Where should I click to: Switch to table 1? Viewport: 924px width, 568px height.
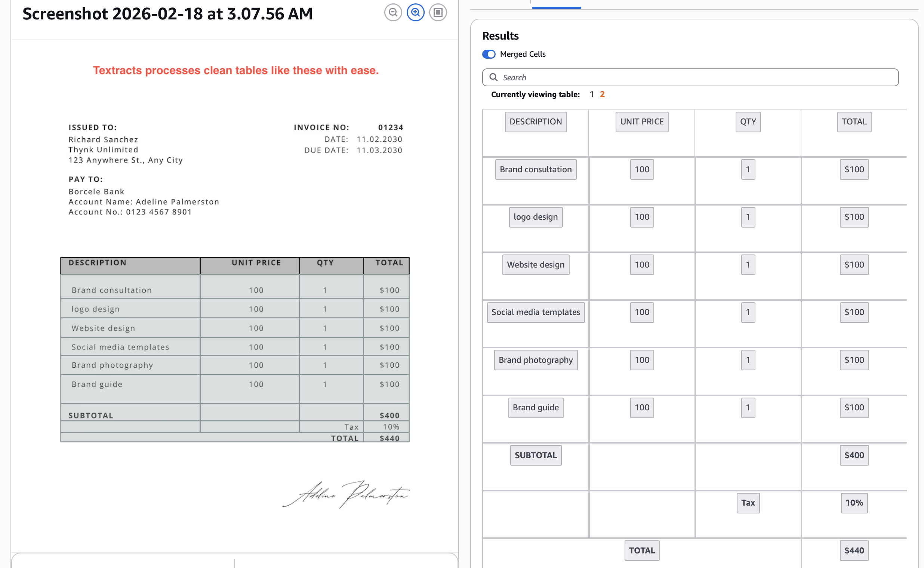(591, 94)
